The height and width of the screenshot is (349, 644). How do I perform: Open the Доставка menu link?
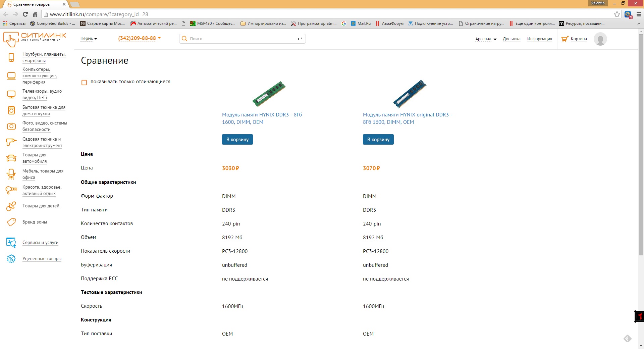click(512, 39)
